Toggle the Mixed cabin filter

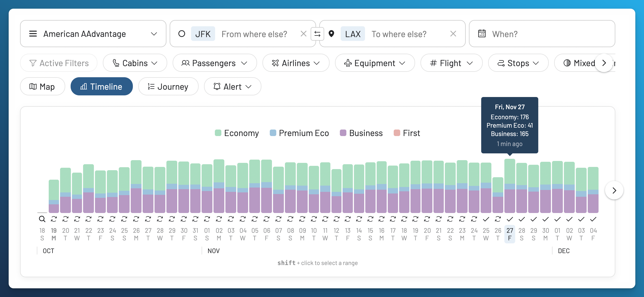coord(579,63)
